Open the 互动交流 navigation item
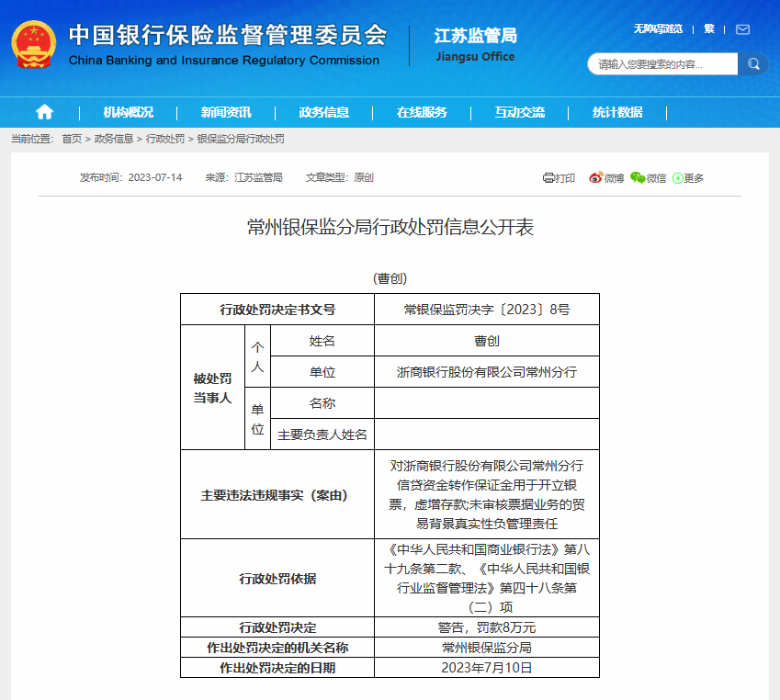The height and width of the screenshot is (700, 780). click(519, 112)
